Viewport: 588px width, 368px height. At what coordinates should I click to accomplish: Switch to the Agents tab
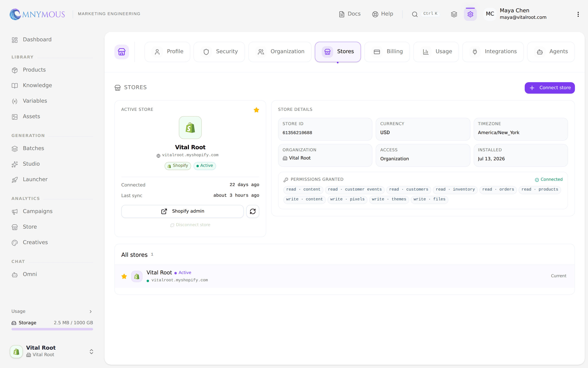point(551,52)
